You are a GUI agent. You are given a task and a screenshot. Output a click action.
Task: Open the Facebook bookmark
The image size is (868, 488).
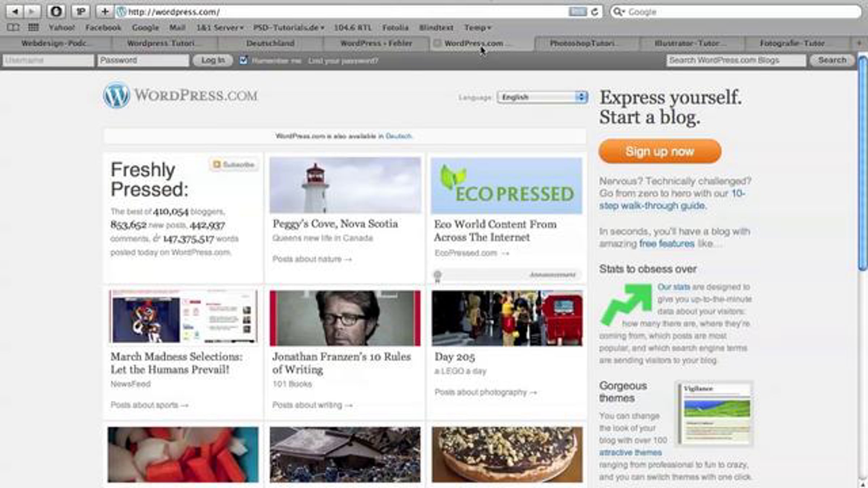pos(103,27)
